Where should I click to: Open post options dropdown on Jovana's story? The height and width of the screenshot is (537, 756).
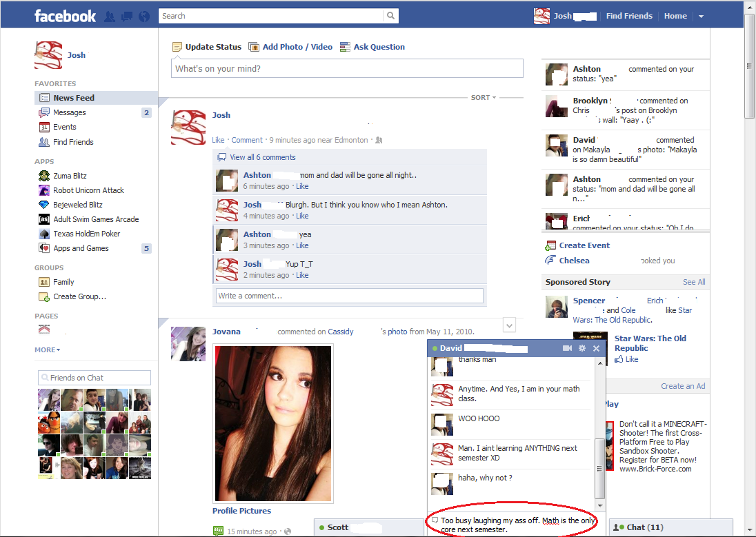coord(509,325)
